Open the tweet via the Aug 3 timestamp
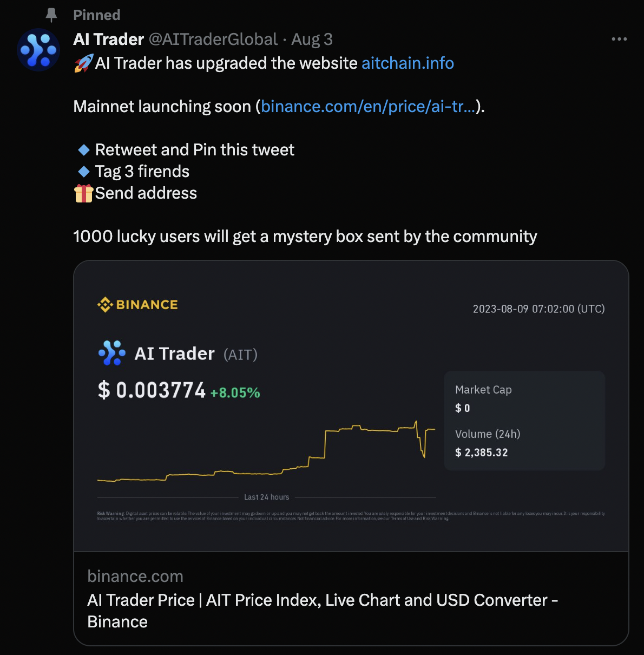The height and width of the screenshot is (655, 644). tap(312, 40)
